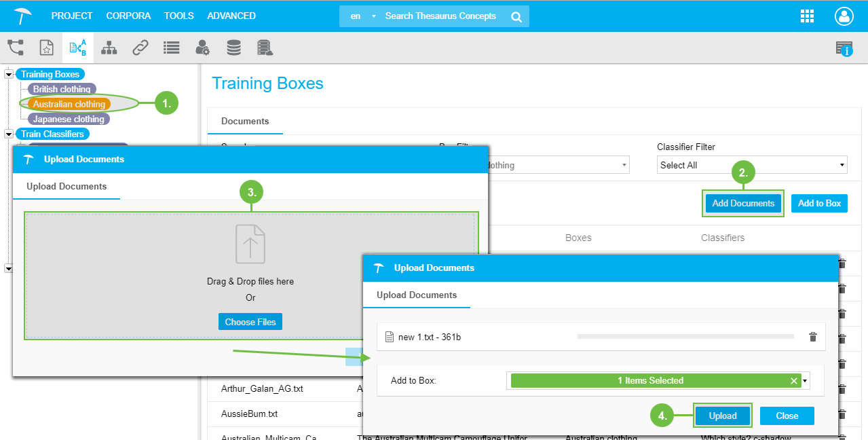The image size is (868, 440).
Task: Delete the new 1.txt file with trash icon
Action: coord(812,337)
